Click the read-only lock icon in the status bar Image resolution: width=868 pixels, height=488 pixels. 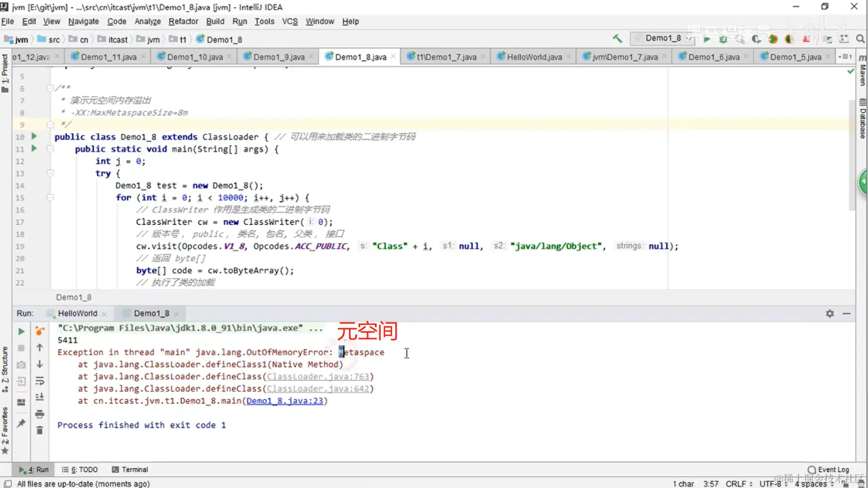point(845,484)
